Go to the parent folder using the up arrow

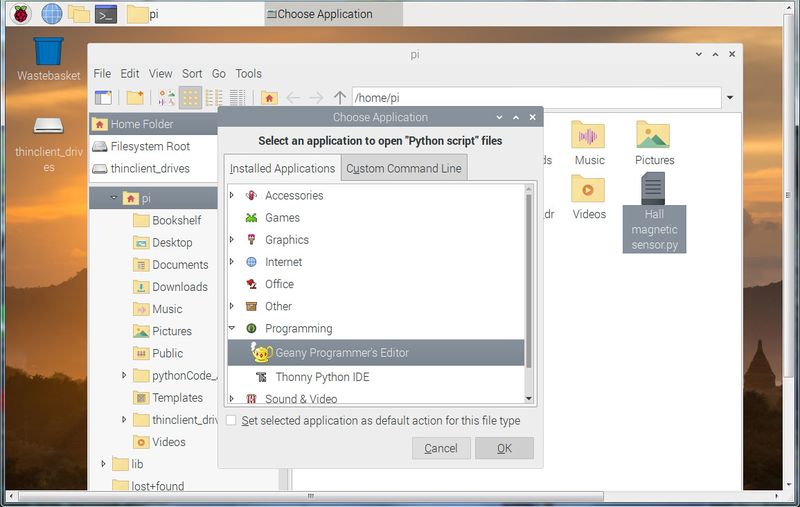[340, 97]
